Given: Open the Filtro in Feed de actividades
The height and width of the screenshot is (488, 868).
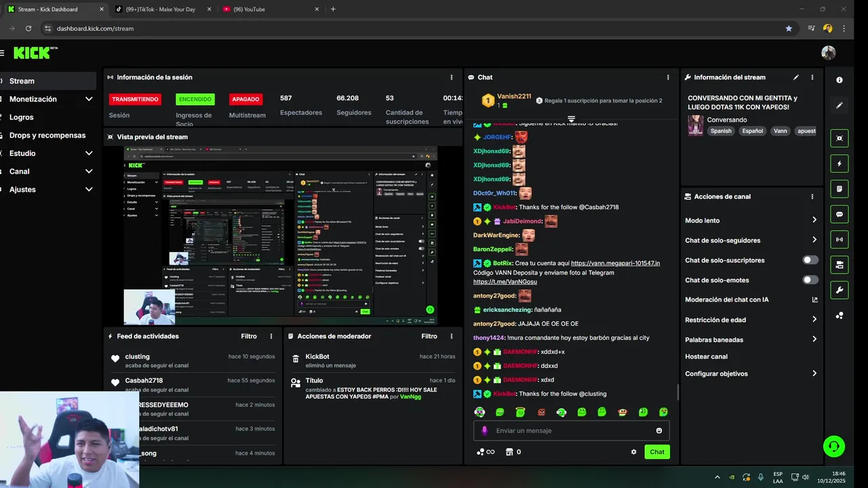Looking at the screenshot, I should (249, 336).
